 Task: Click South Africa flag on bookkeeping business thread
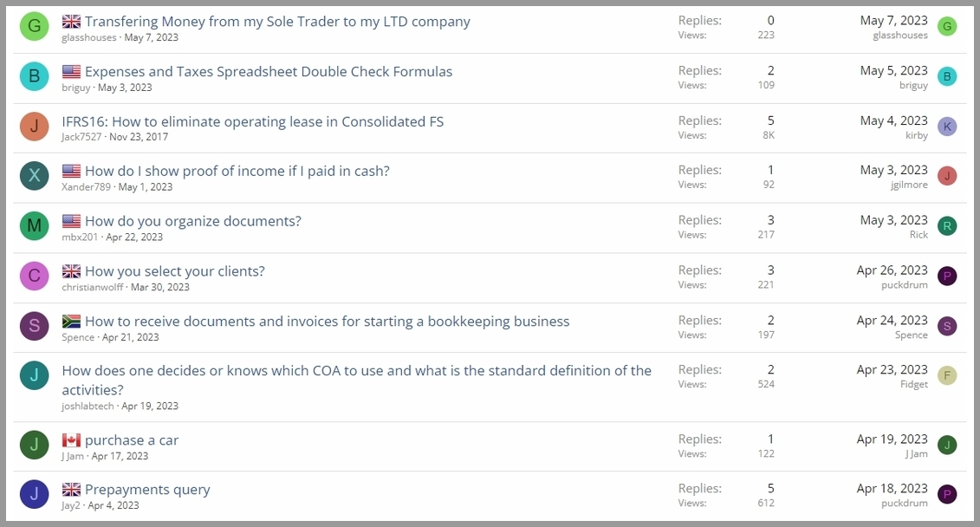(71, 322)
